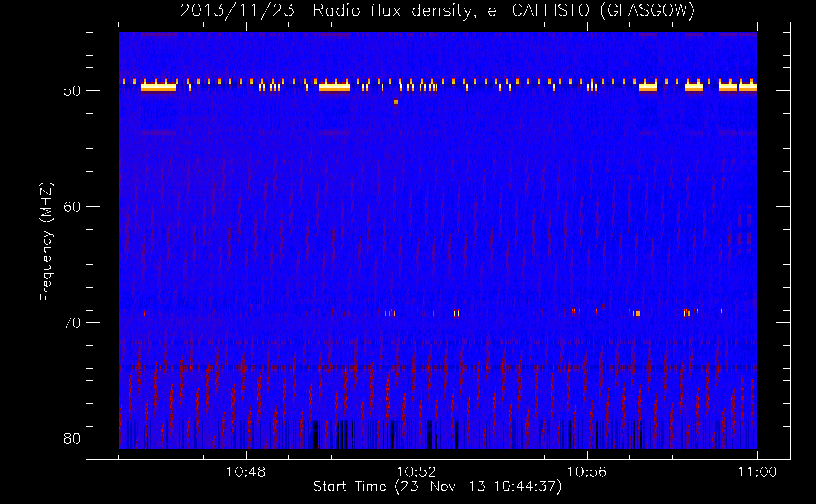Click the orange square spot on the 69 MHz line
Image resolution: width=816 pixels, height=504 pixels.
638,313
